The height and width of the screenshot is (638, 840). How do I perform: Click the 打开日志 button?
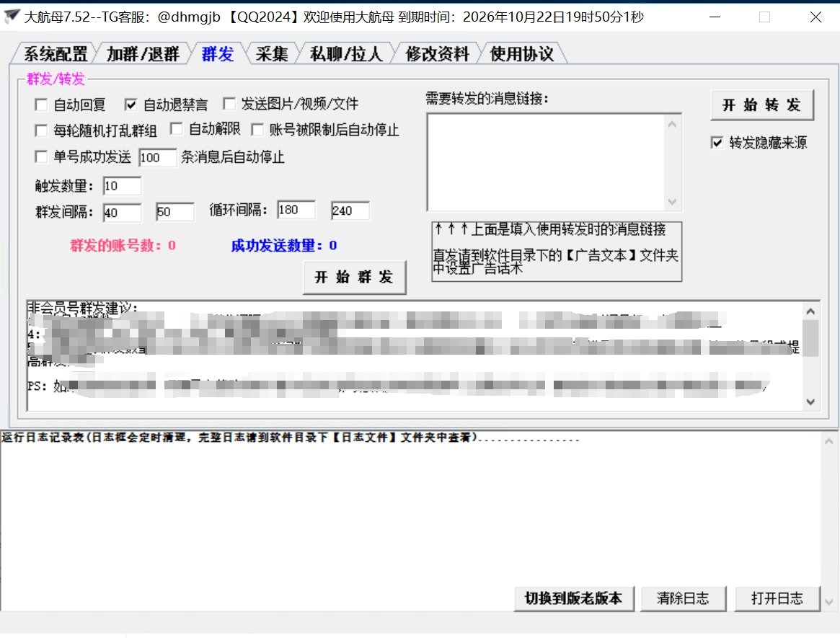coord(777,598)
